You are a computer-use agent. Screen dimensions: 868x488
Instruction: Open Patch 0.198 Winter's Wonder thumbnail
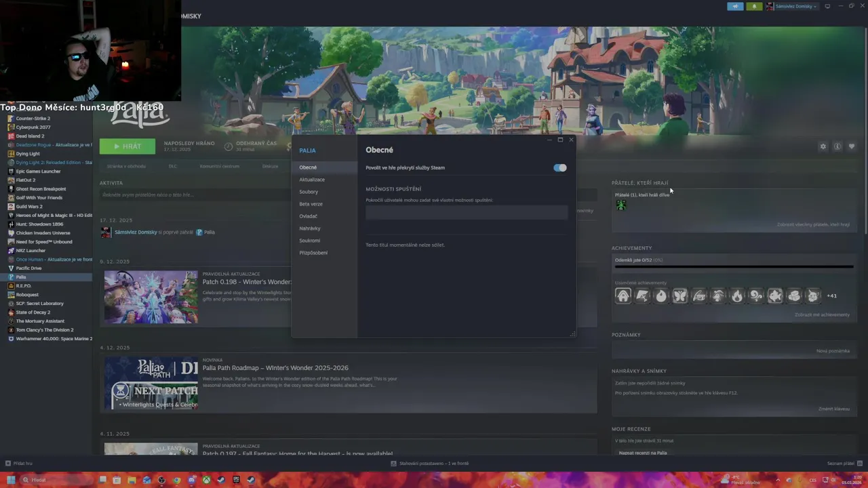click(151, 297)
